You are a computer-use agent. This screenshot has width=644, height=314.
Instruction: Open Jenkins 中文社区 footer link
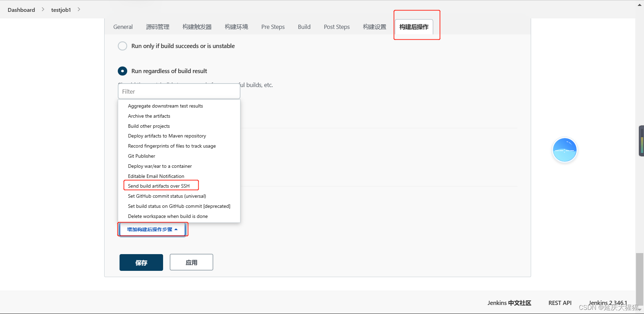pyautogui.click(x=509, y=303)
